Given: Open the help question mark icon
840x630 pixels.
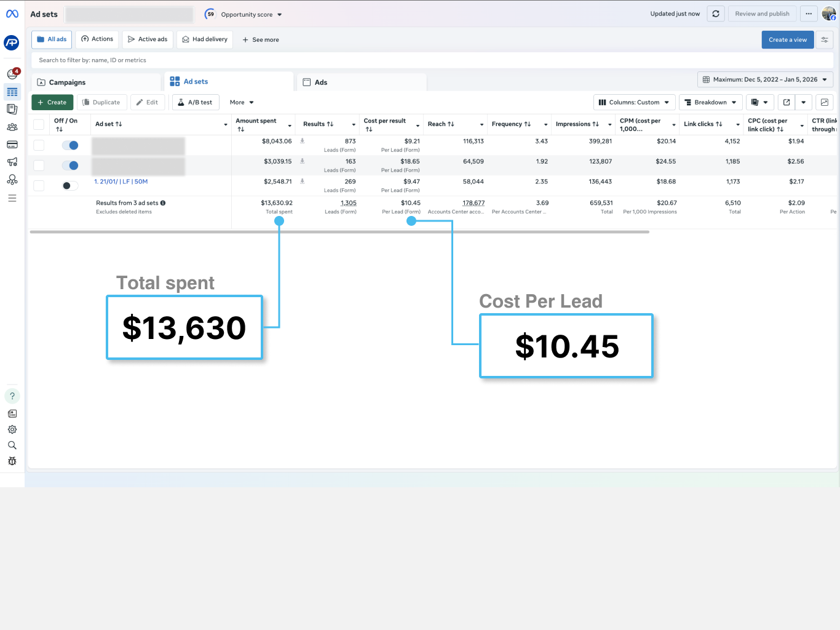Looking at the screenshot, I should 12,396.
